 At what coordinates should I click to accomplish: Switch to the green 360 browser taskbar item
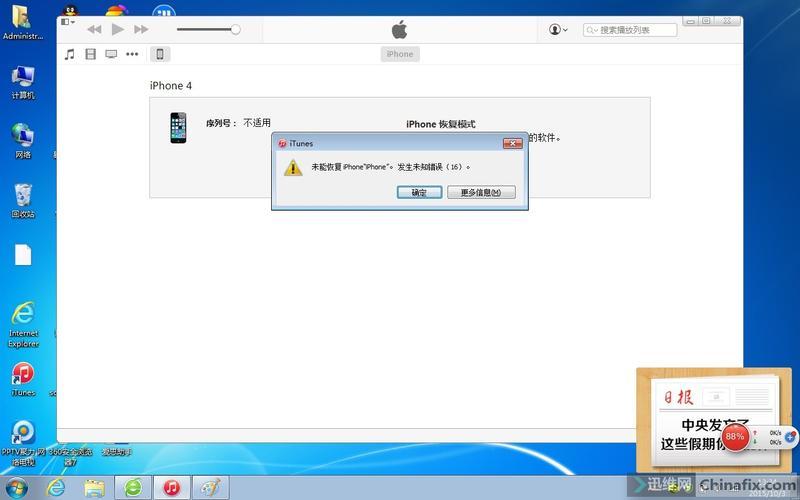(133, 488)
